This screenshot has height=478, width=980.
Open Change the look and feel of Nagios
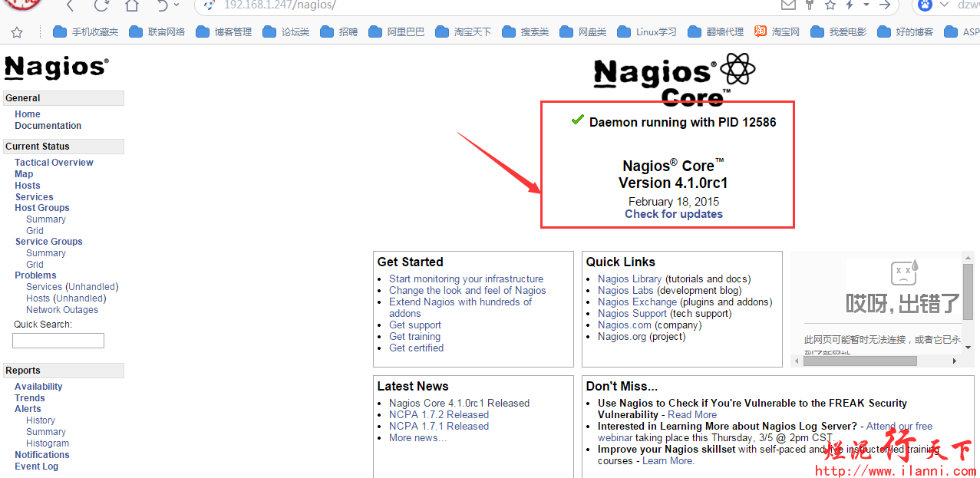467,291
